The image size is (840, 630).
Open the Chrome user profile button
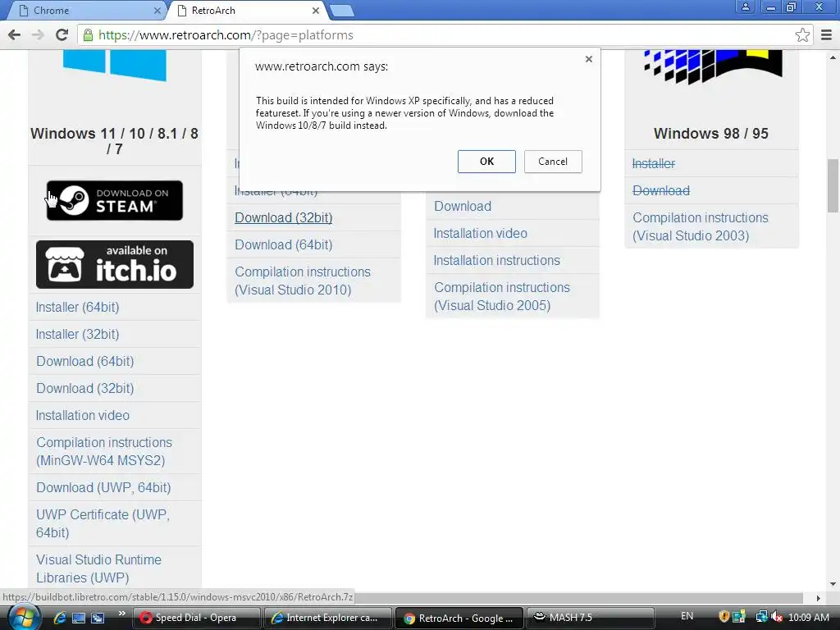[745, 7]
